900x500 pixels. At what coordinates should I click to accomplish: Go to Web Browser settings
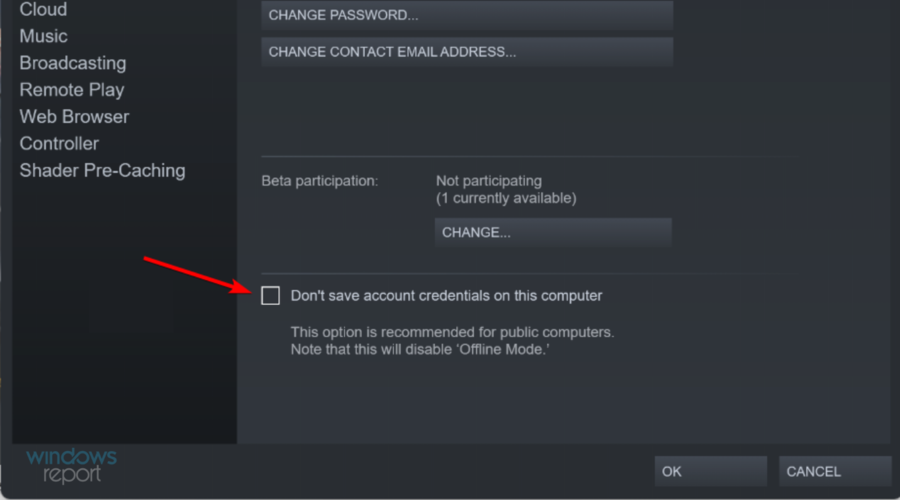coord(74,117)
